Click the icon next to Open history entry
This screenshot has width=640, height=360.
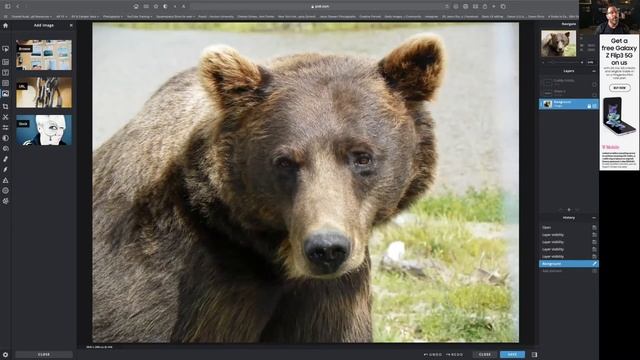(x=594, y=228)
